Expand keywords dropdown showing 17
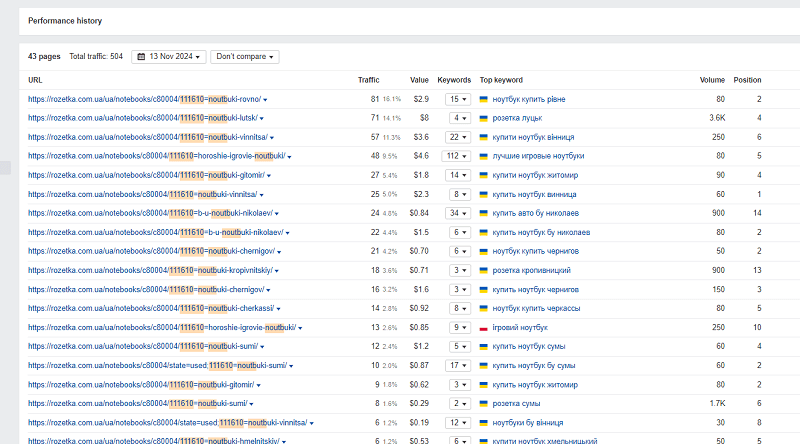This screenshot has height=444, width=800. [x=458, y=365]
